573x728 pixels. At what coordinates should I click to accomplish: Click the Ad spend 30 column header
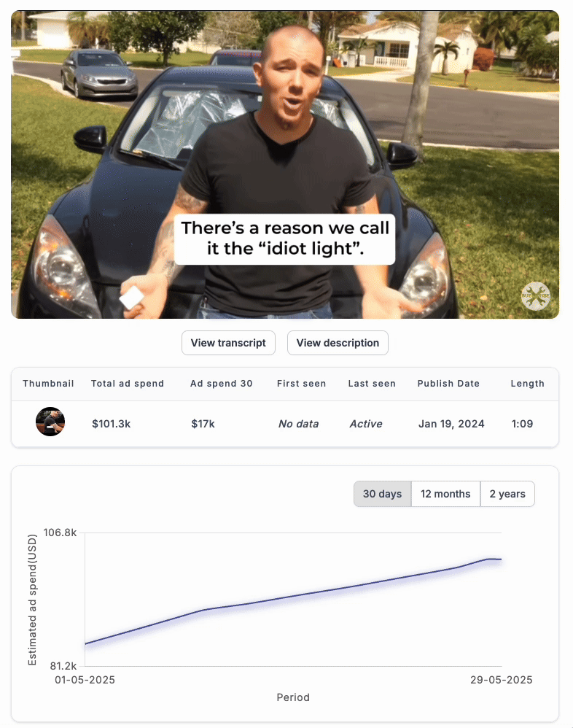pyautogui.click(x=222, y=384)
